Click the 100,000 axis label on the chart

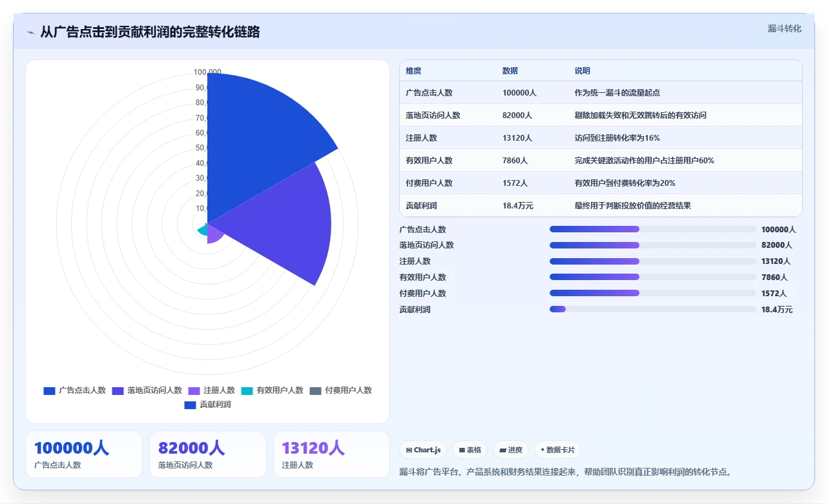click(x=207, y=72)
